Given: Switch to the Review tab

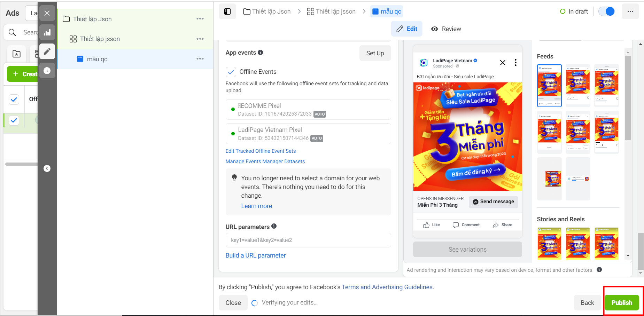Looking at the screenshot, I should (446, 29).
